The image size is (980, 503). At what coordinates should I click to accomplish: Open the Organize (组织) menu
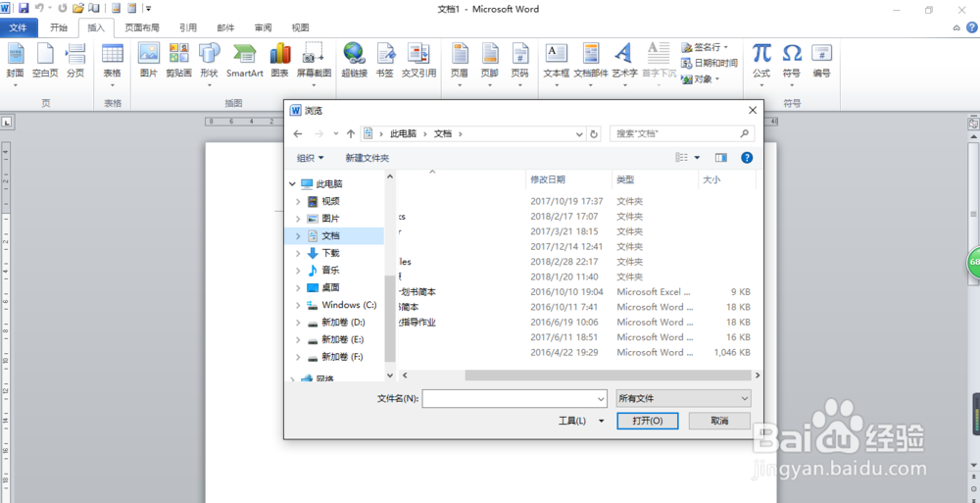coord(311,158)
